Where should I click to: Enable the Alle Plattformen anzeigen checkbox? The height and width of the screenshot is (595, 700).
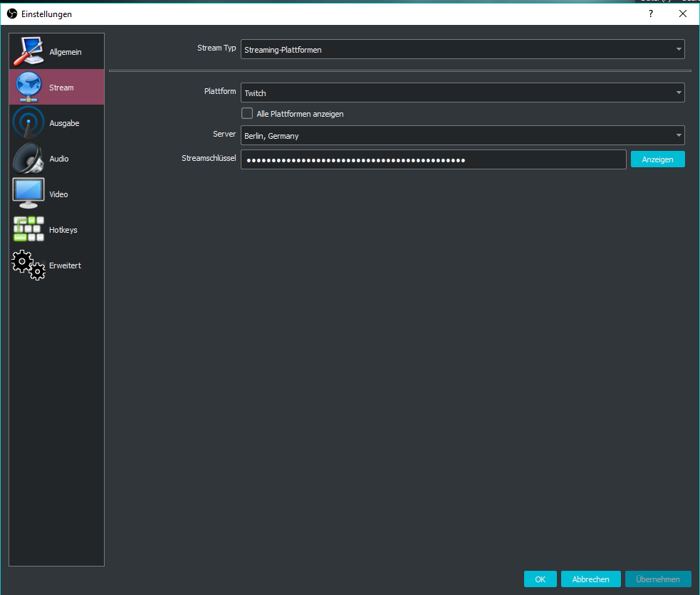pyautogui.click(x=247, y=113)
